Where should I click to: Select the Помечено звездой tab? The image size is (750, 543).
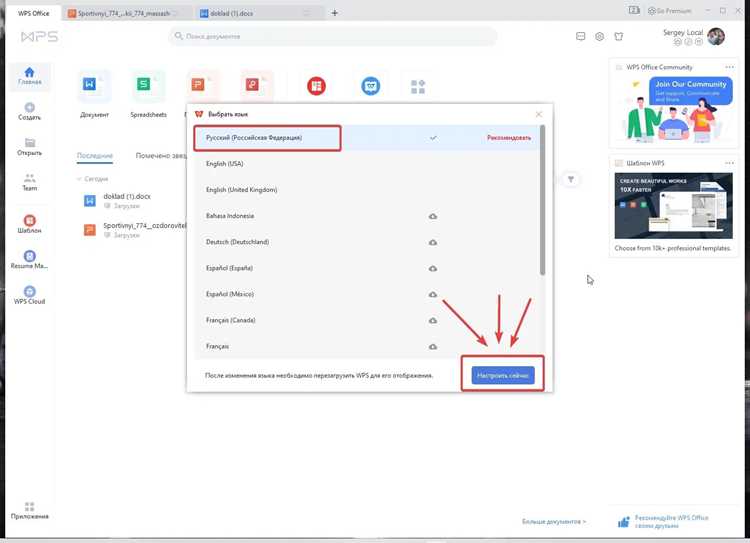coord(161,155)
